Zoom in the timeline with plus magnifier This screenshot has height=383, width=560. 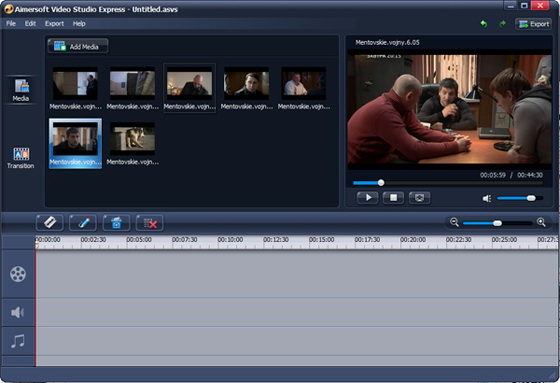click(541, 222)
